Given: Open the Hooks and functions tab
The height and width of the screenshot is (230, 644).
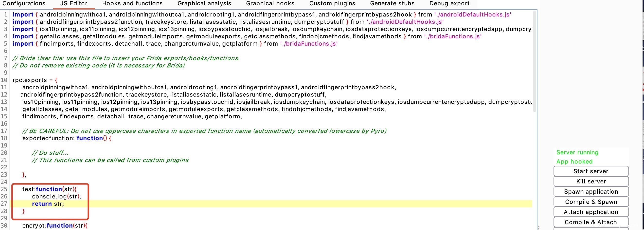Looking at the screenshot, I should (132, 3).
